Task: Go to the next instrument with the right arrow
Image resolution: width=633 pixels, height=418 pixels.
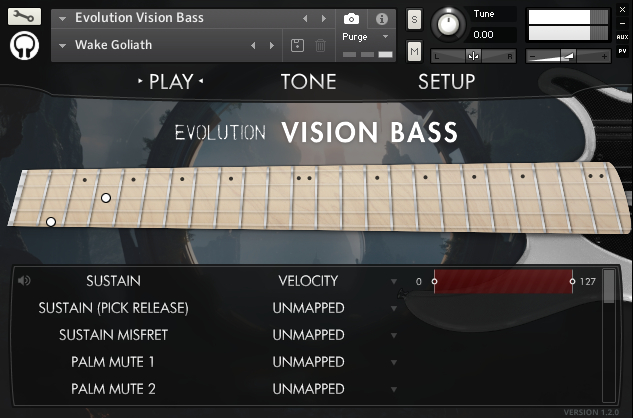Action: (x=324, y=19)
